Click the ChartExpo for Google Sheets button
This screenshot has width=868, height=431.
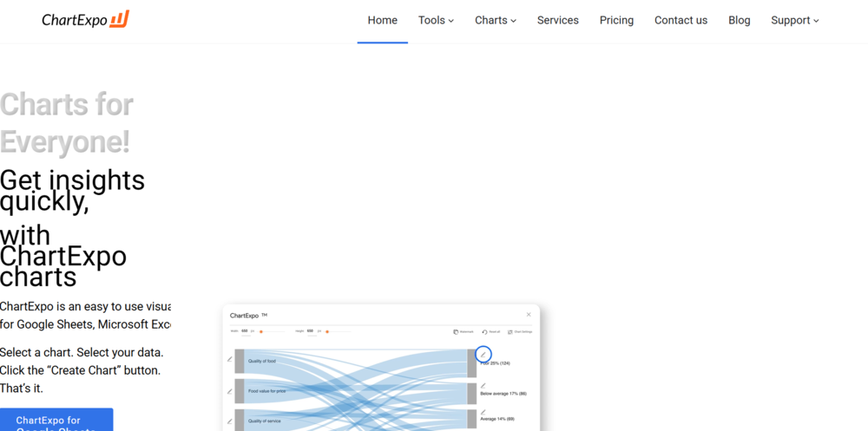(x=56, y=421)
